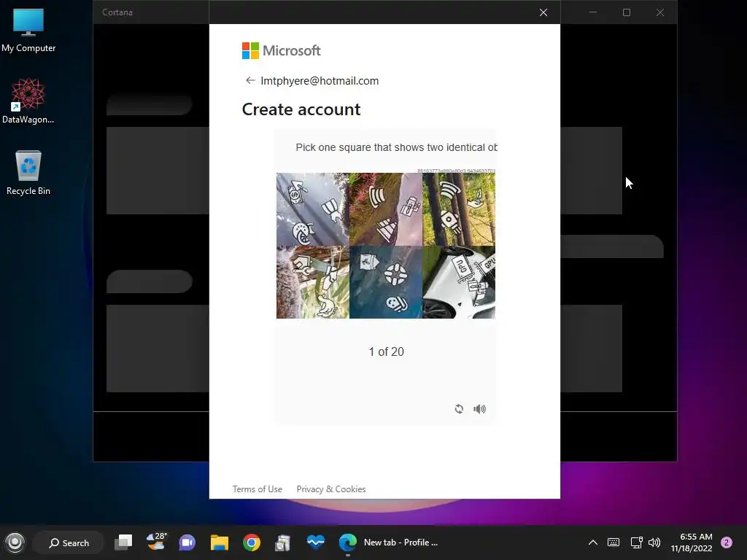
Task: Open File Explorer from the taskbar
Action: point(220,542)
